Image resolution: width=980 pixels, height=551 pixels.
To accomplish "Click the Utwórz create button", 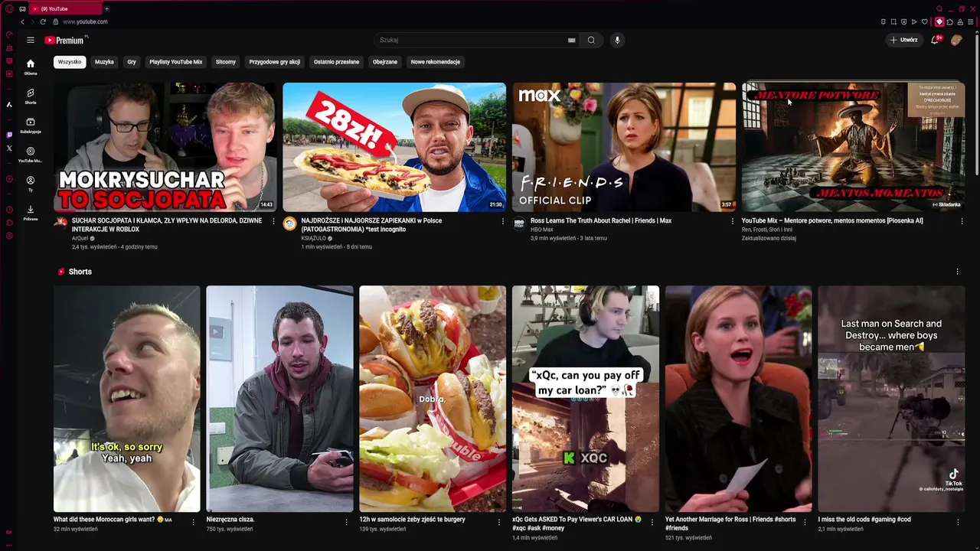I will [x=903, y=40].
